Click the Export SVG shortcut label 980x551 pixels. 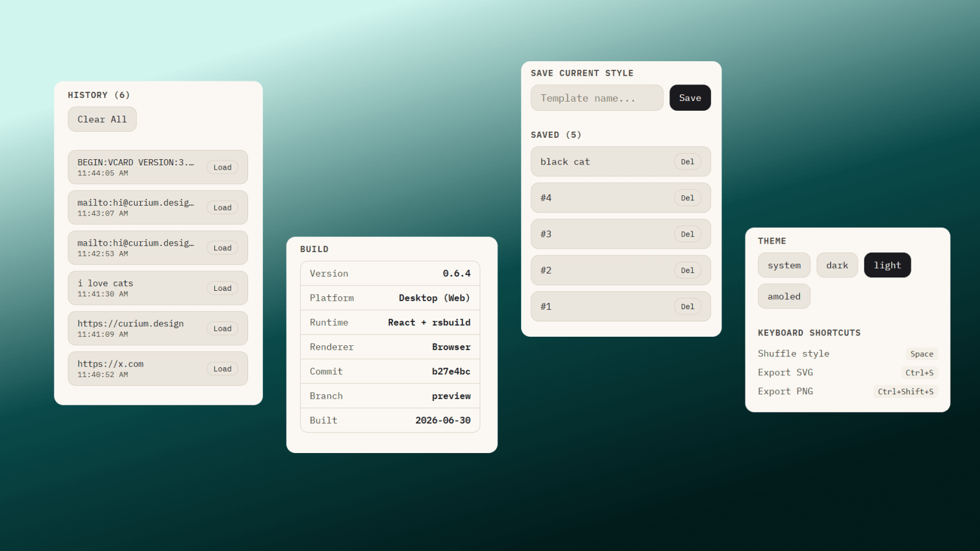pyautogui.click(x=786, y=373)
